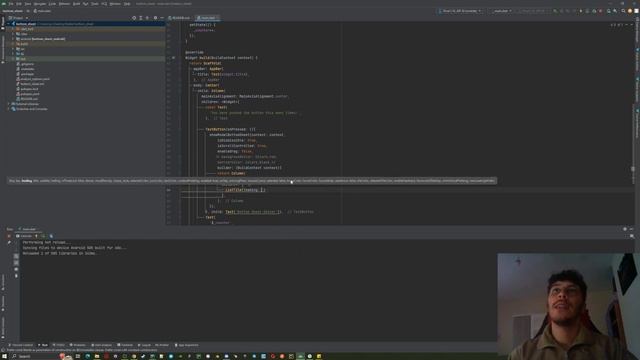Click the gutter icon beside Widget build line

(173, 58)
